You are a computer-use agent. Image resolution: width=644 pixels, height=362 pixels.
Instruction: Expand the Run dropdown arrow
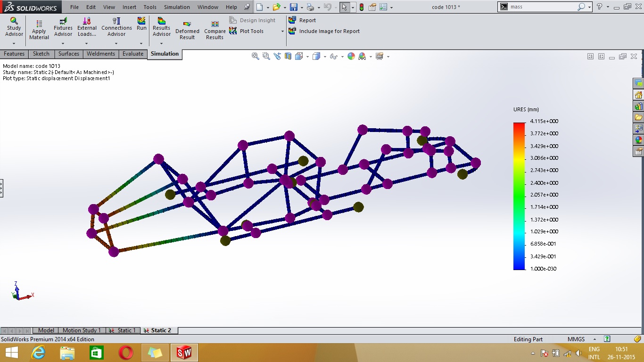(x=141, y=44)
